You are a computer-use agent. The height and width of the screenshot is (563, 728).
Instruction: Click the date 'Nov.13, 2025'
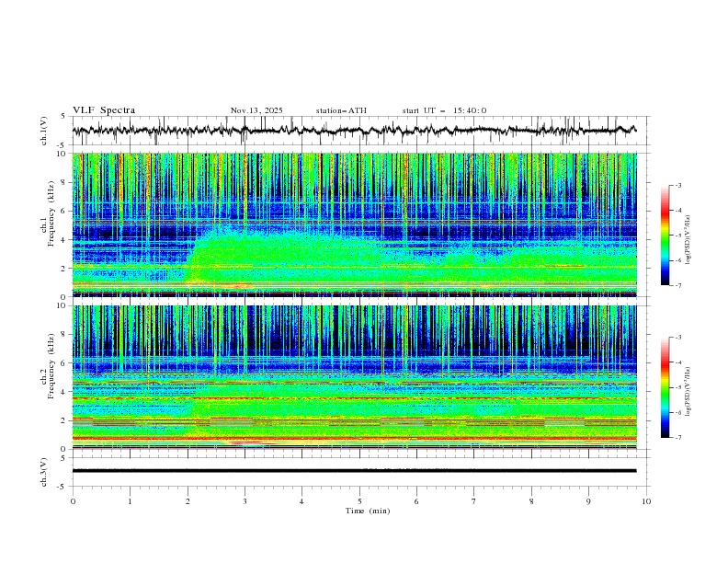click(256, 110)
